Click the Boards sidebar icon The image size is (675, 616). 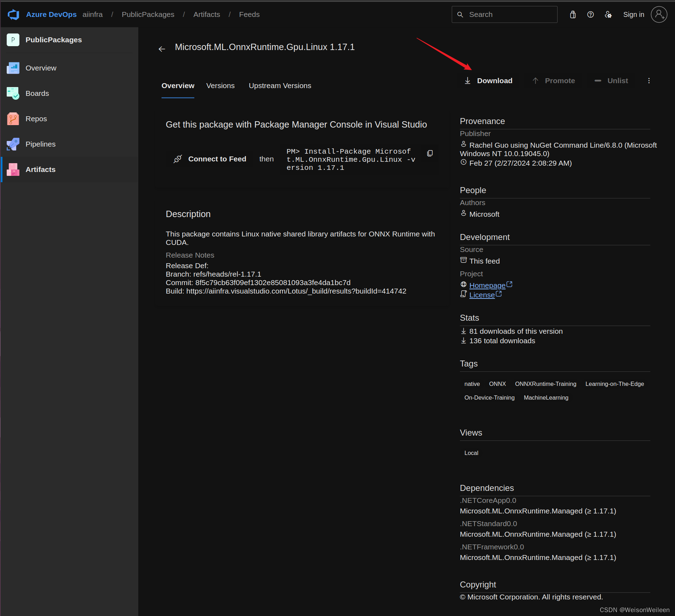click(13, 93)
